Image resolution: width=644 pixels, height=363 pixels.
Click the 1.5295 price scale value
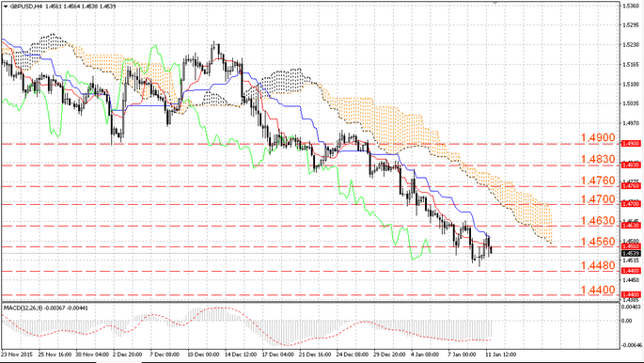(x=630, y=25)
